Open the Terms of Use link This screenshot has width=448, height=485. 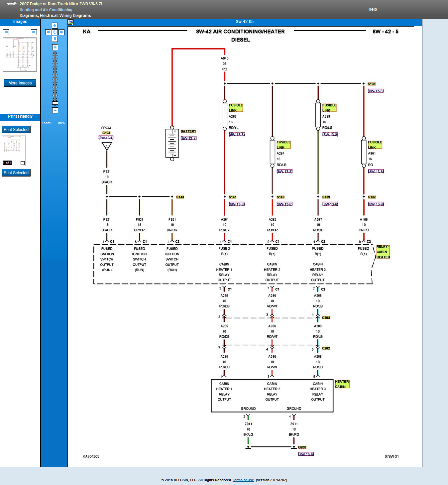[x=243, y=480]
